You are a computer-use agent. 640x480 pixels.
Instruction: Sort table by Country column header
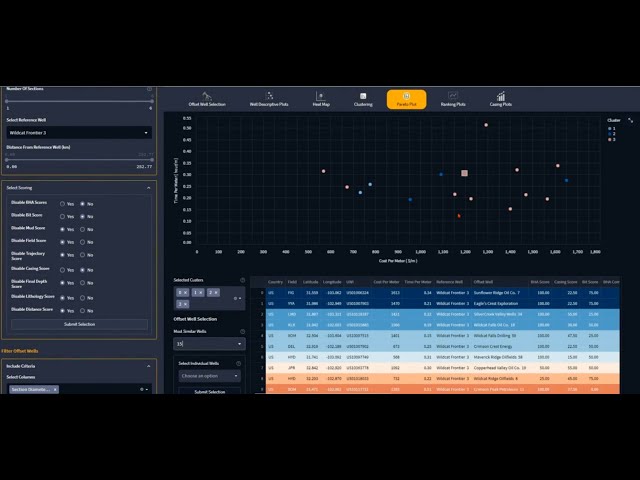point(276,282)
